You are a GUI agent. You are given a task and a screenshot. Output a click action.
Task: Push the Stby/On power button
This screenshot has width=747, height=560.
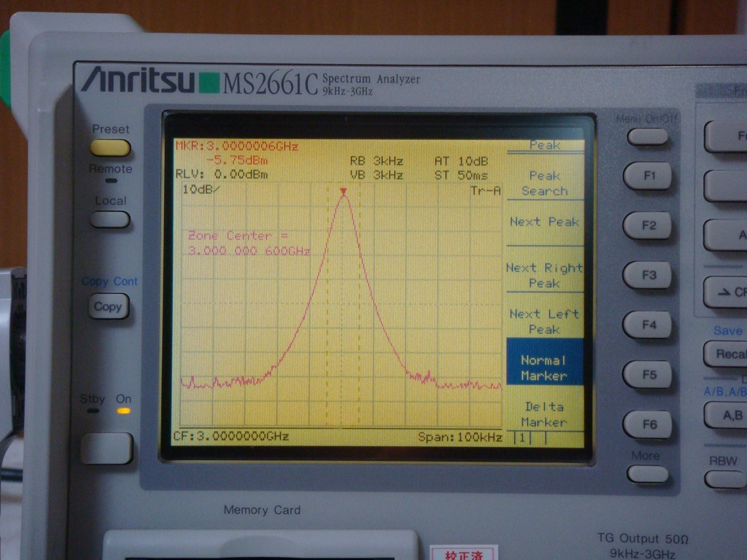pos(107,448)
